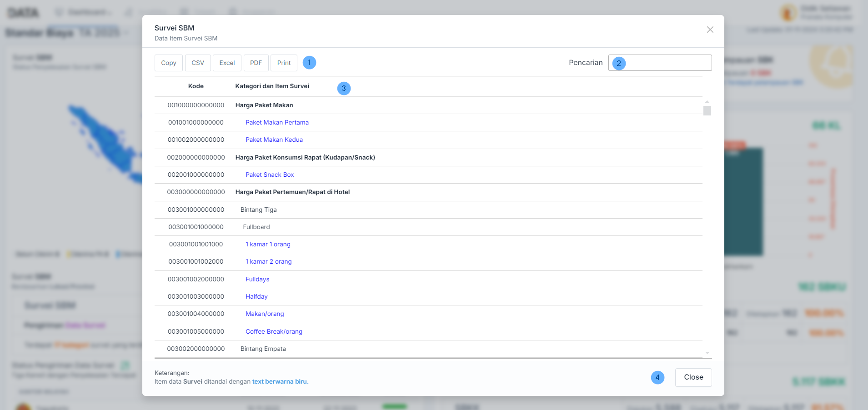
Task: Open the 1 kamar 2 orang item
Action: tap(269, 261)
